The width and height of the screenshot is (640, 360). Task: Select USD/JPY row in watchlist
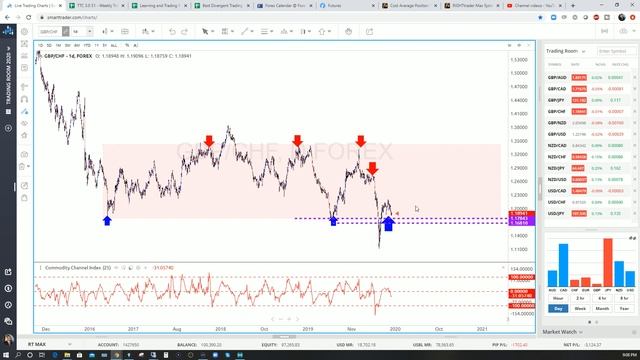point(590,213)
